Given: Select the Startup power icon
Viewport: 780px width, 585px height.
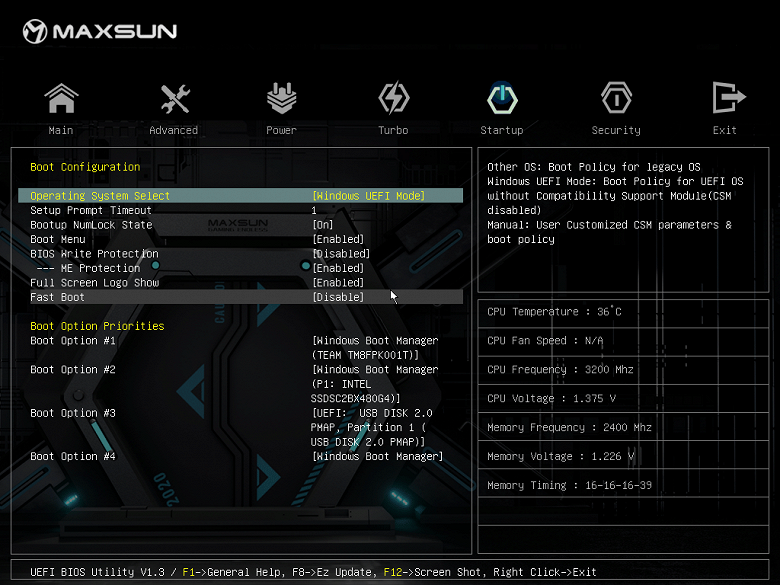Looking at the screenshot, I should point(502,98).
